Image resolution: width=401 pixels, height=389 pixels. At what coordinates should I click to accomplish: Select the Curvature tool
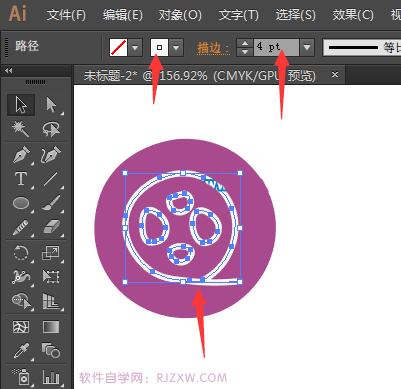pyautogui.click(x=51, y=155)
